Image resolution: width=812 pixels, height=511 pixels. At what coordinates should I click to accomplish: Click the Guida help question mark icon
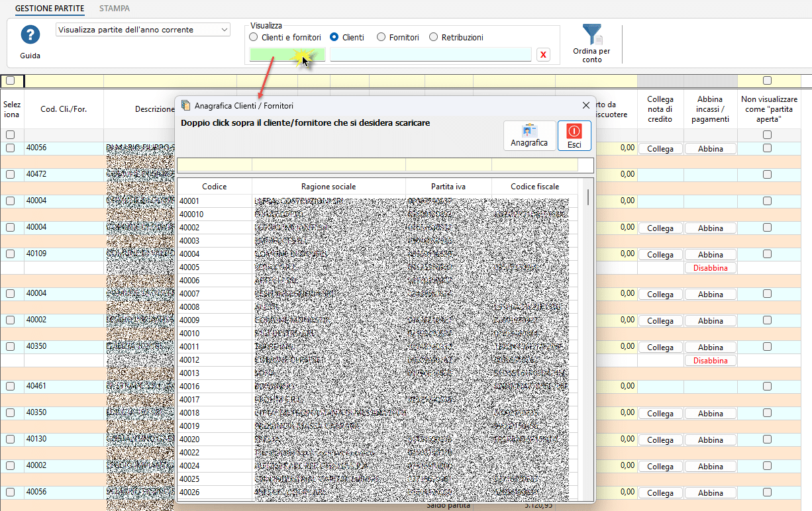coord(30,35)
